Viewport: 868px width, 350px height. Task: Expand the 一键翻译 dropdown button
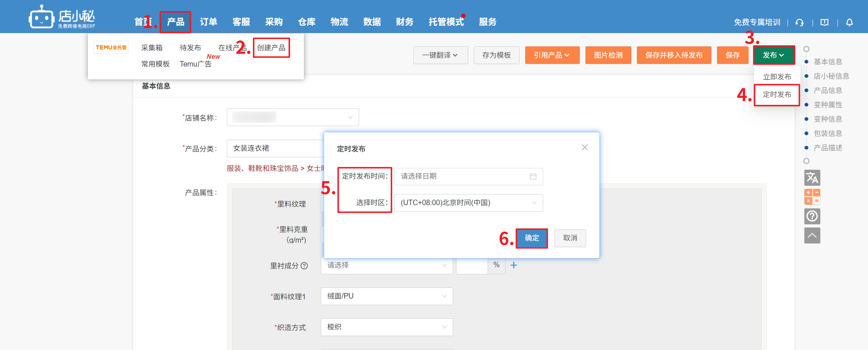pyautogui.click(x=440, y=55)
